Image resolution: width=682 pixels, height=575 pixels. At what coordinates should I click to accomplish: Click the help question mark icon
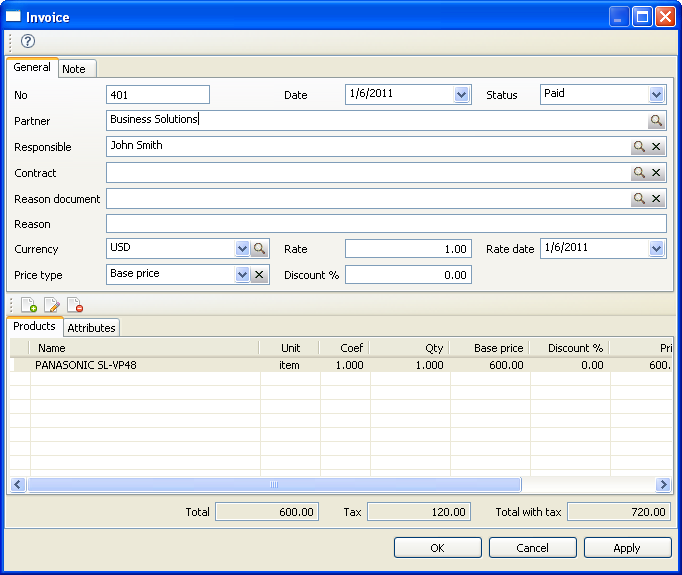tap(28, 41)
